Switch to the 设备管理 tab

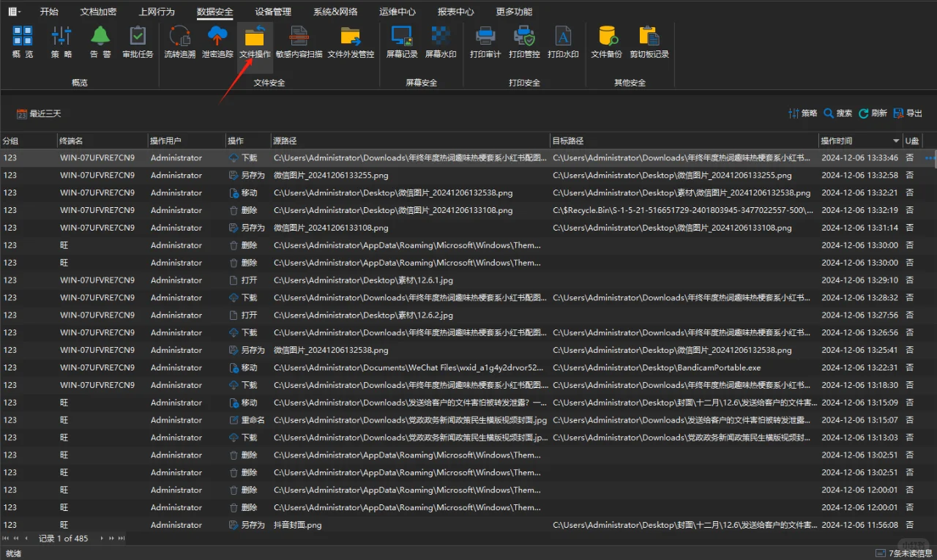pos(273,12)
